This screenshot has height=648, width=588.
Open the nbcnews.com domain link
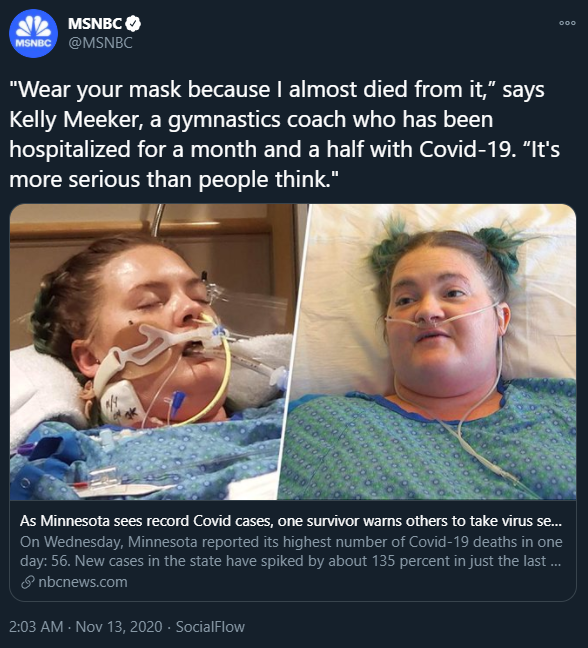pos(83,582)
